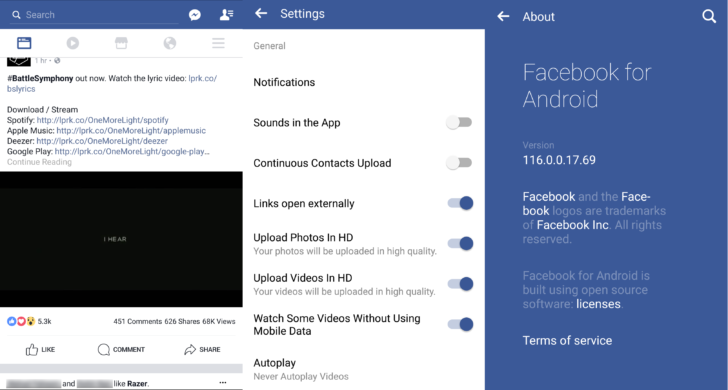Open the Apple Music OneMoreLight link

[x=131, y=130]
